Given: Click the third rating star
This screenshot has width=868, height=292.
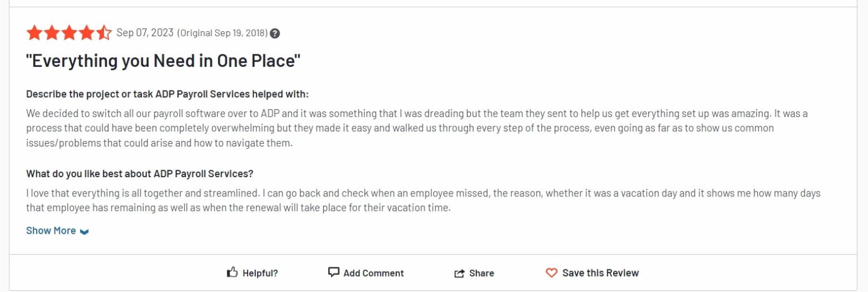Looking at the screenshot, I should pyautogui.click(x=69, y=33).
